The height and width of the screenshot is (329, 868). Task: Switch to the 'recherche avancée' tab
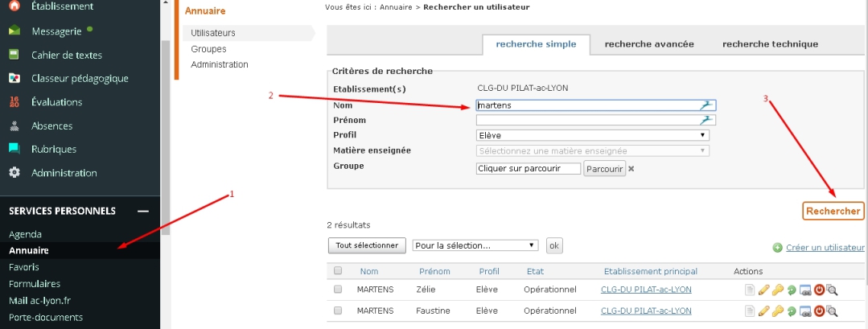(648, 44)
